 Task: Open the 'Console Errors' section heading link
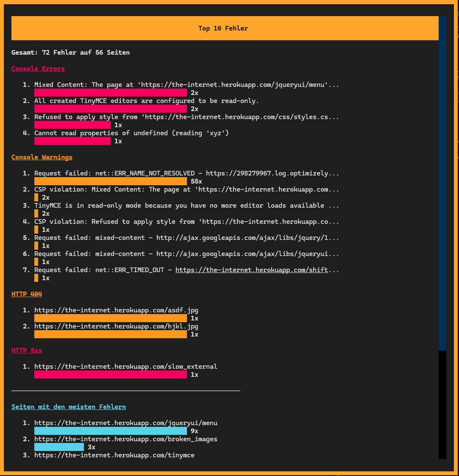[x=38, y=69]
